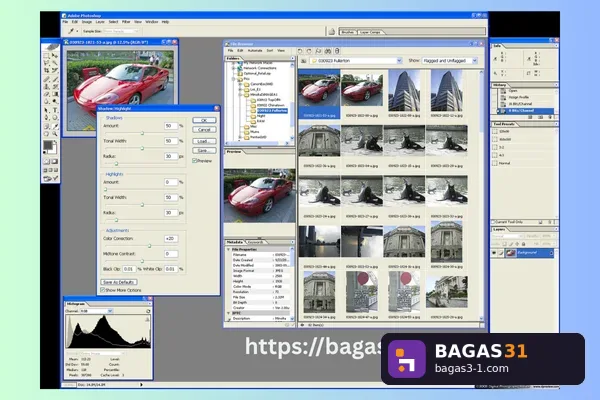
Task: Select the Zoom magnifier tool
Action: tap(55, 134)
